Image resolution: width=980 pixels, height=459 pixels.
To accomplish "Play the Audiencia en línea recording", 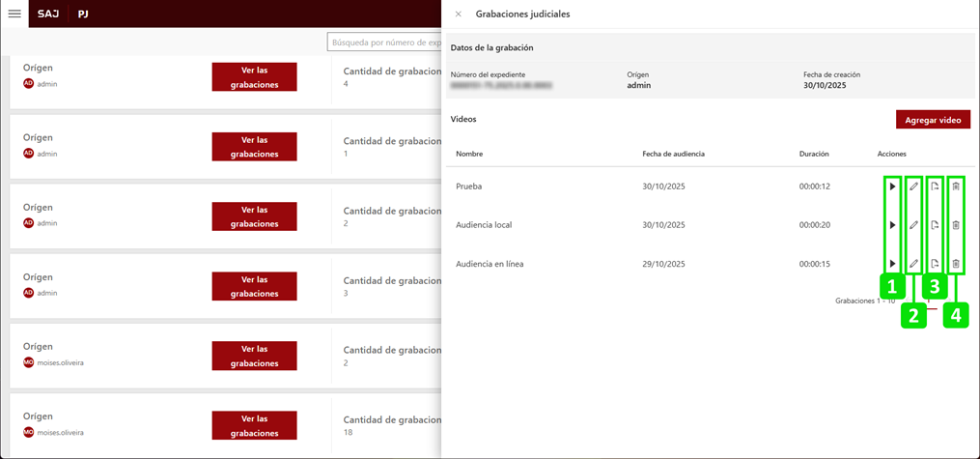I will tap(892, 264).
